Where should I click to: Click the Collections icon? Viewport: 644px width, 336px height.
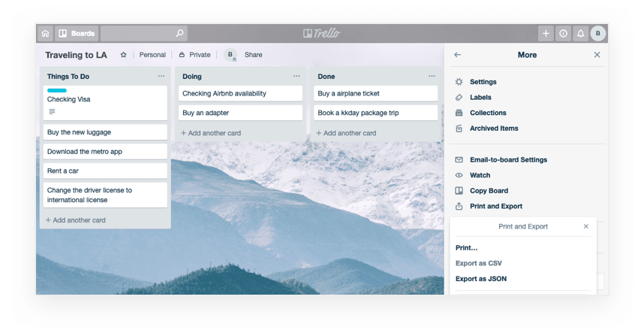tap(459, 113)
